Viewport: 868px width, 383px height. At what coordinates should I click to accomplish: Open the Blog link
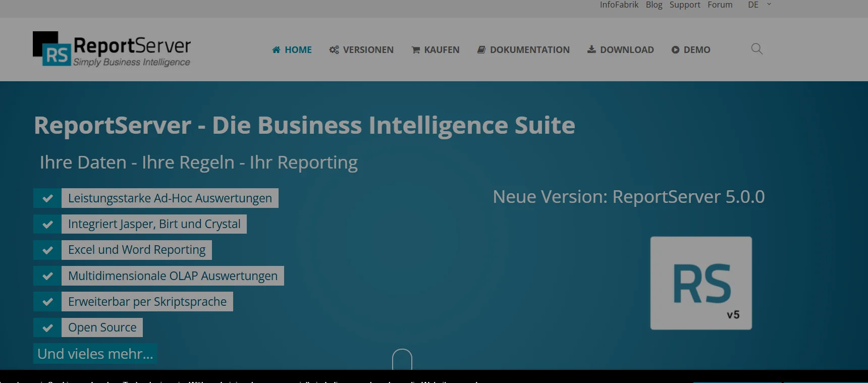tap(654, 5)
